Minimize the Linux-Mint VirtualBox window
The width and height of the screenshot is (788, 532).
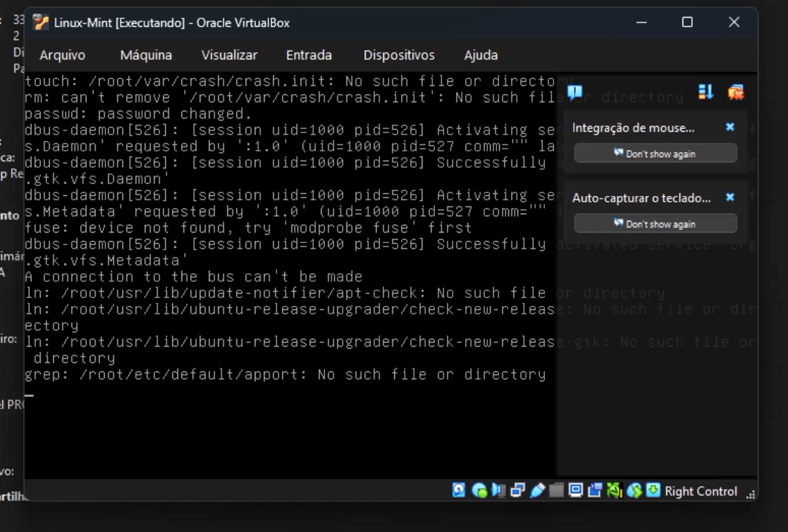pos(642,22)
